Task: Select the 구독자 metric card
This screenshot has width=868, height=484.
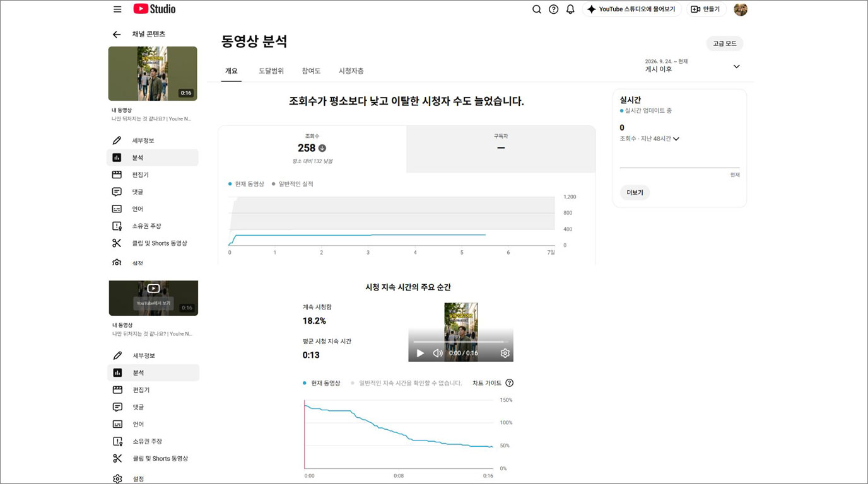Action: [501, 149]
